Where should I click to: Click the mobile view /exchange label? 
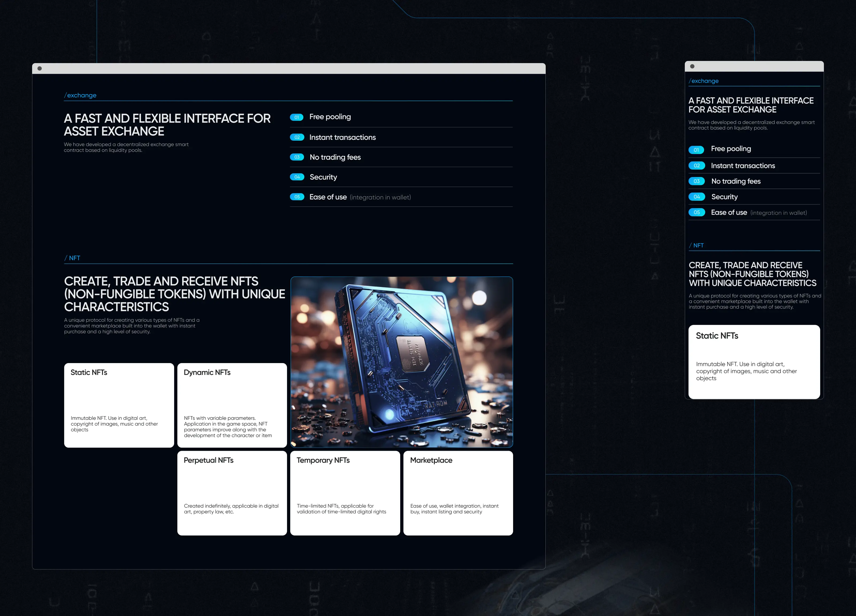point(704,81)
